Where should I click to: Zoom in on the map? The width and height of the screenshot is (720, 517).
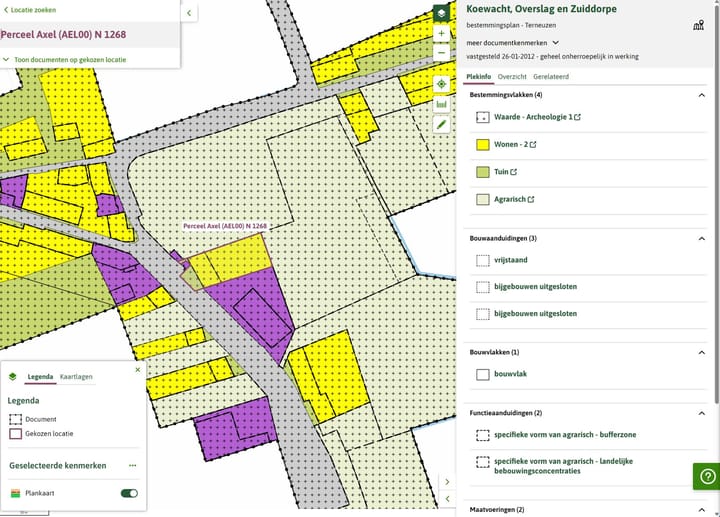click(441, 33)
